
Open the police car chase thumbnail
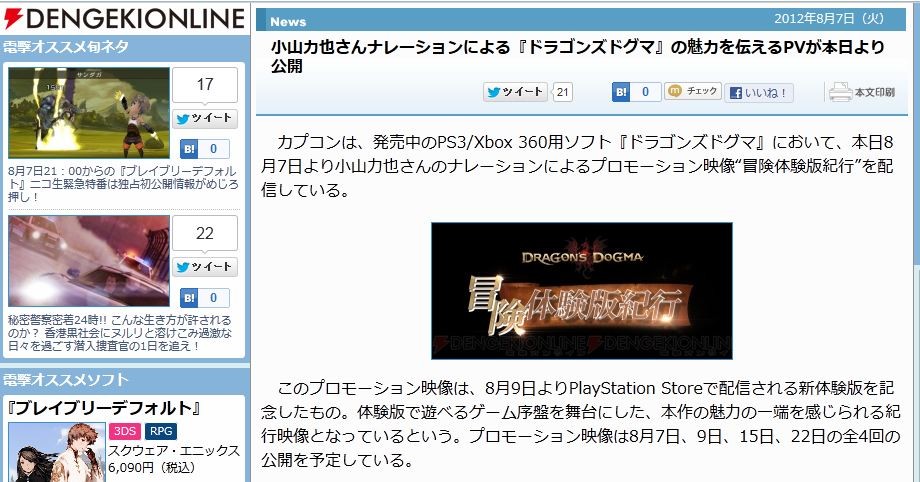click(89, 261)
